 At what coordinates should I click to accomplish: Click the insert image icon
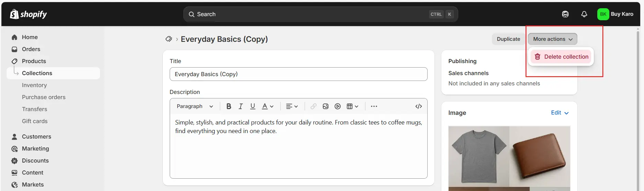coord(326,106)
